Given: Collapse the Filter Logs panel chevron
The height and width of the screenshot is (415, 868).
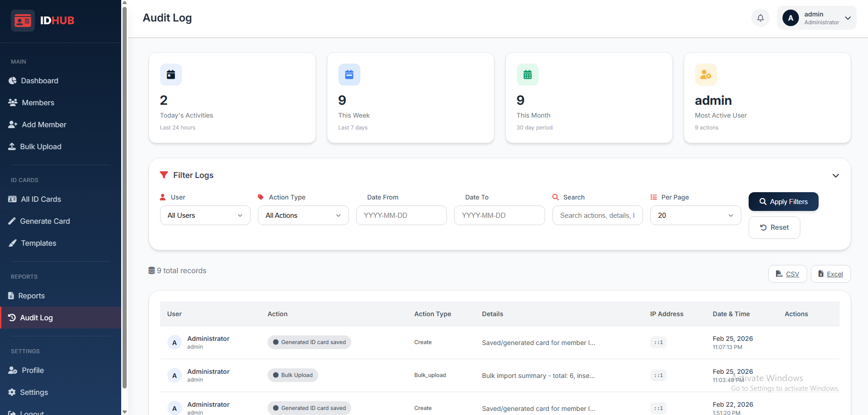Looking at the screenshot, I should [836, 176].
